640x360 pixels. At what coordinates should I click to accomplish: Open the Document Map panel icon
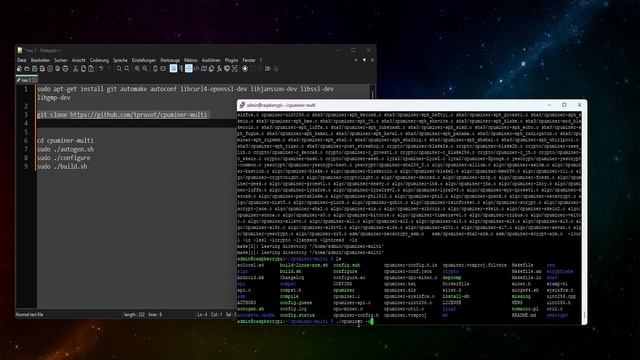click(x=204, y=69)
